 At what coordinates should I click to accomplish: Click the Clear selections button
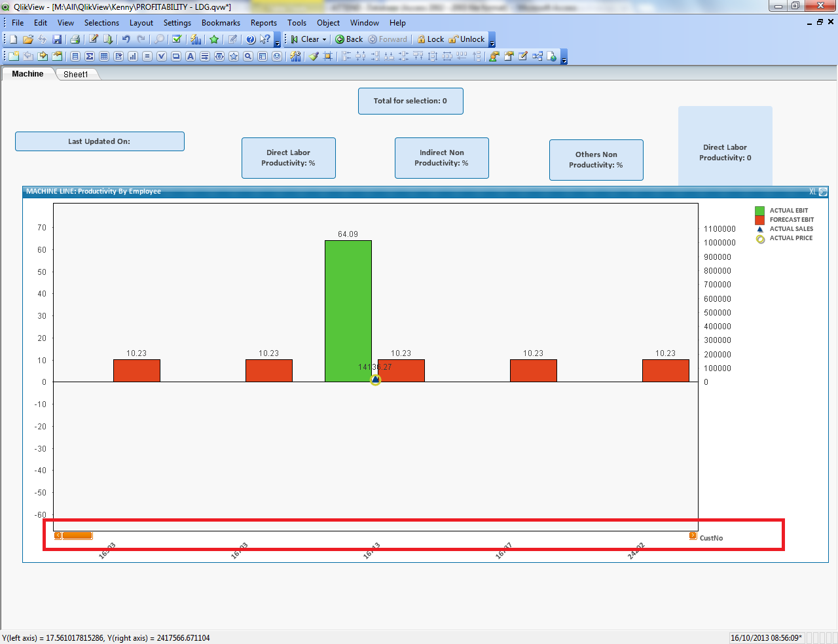[x=305, y=39]
